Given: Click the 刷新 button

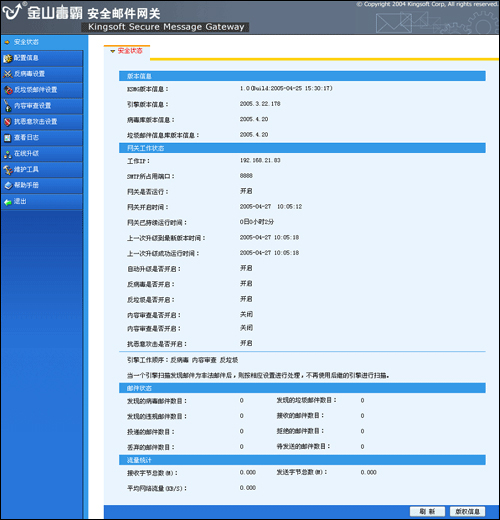Looking at the screenshot, I should (427, 511).
